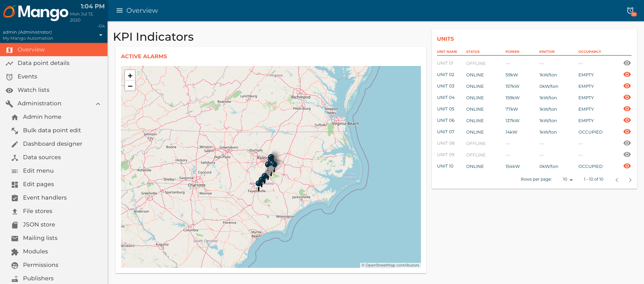Open Watch lists menu item

[x=54, y=90]
